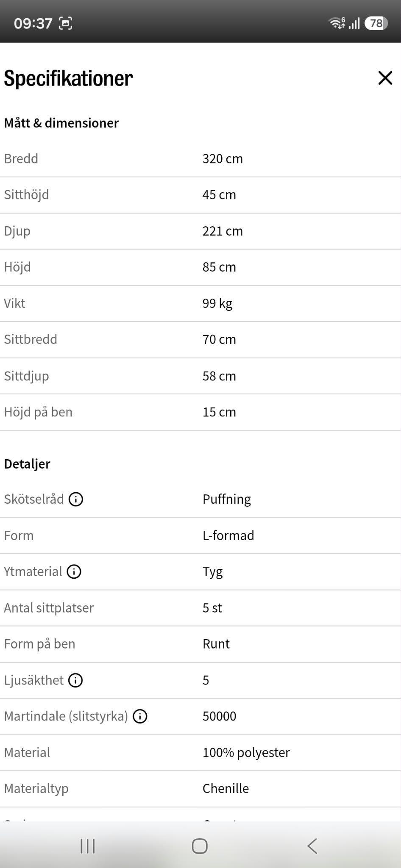Tap the screenshot indicator in status bar
The image size is (401, 868).
click(66, 23)
